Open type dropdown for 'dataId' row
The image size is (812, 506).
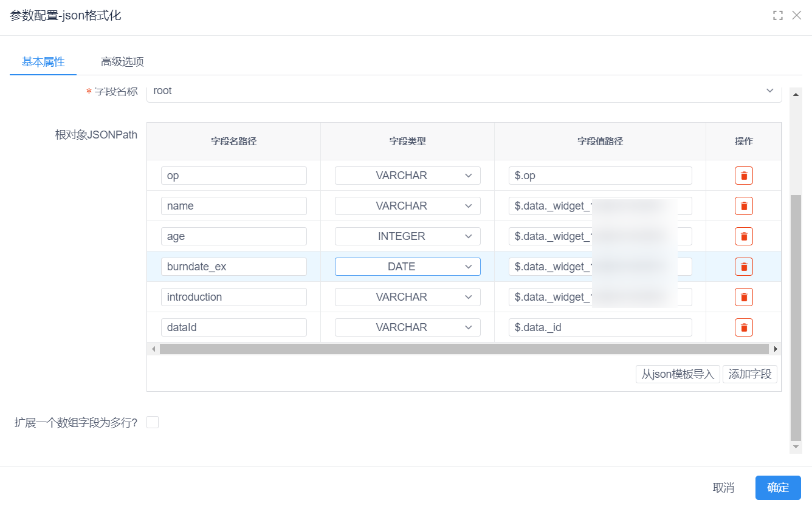407,327
